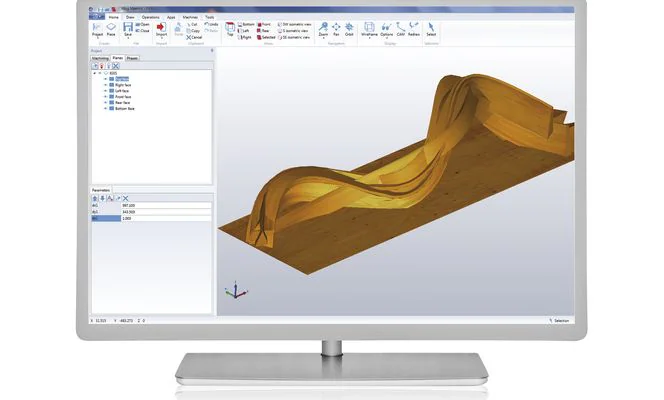Expand the Bottom face tree node
Image resolution: width=664 pixels, height=400 pixels.
[x=104, y=106]
